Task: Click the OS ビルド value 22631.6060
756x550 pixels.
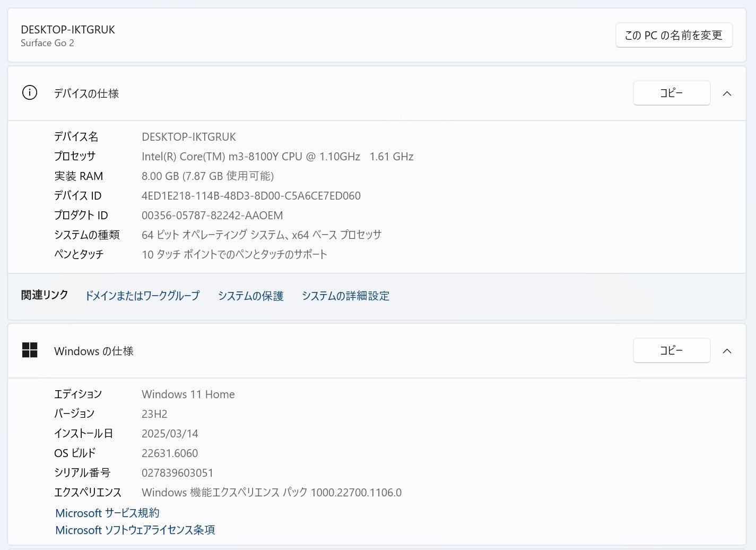Action: [170, 453]
